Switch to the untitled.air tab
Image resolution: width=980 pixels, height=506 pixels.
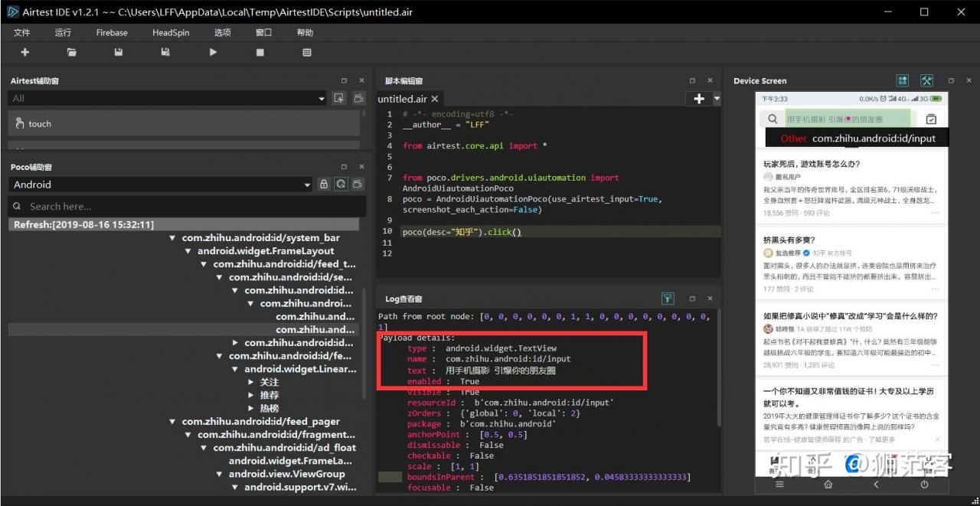click(x=402, y=99)
